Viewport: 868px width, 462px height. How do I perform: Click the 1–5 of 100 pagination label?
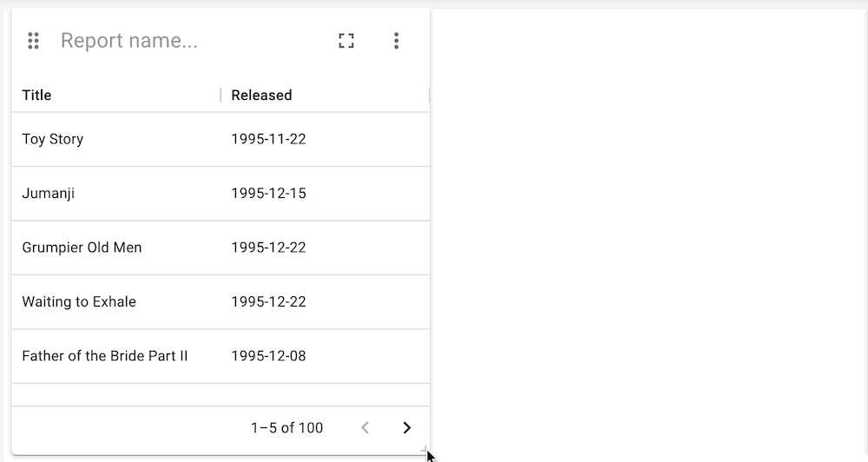[286, 427]
